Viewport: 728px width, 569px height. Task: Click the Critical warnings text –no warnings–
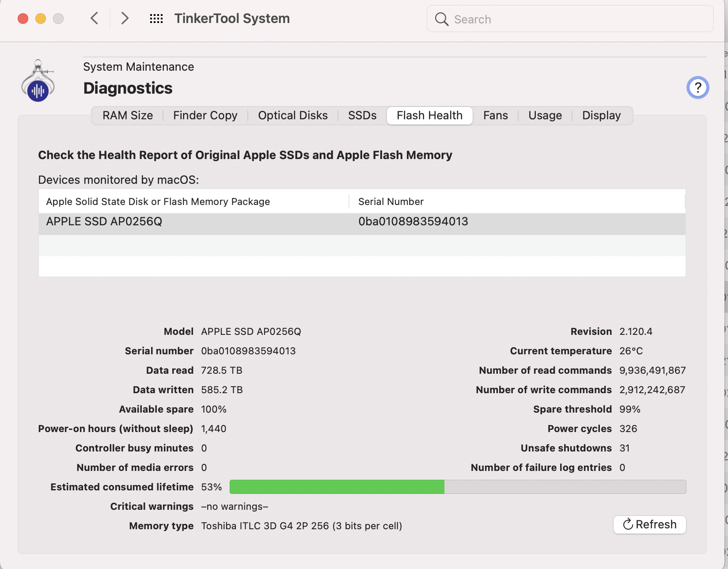click(235, 506)
